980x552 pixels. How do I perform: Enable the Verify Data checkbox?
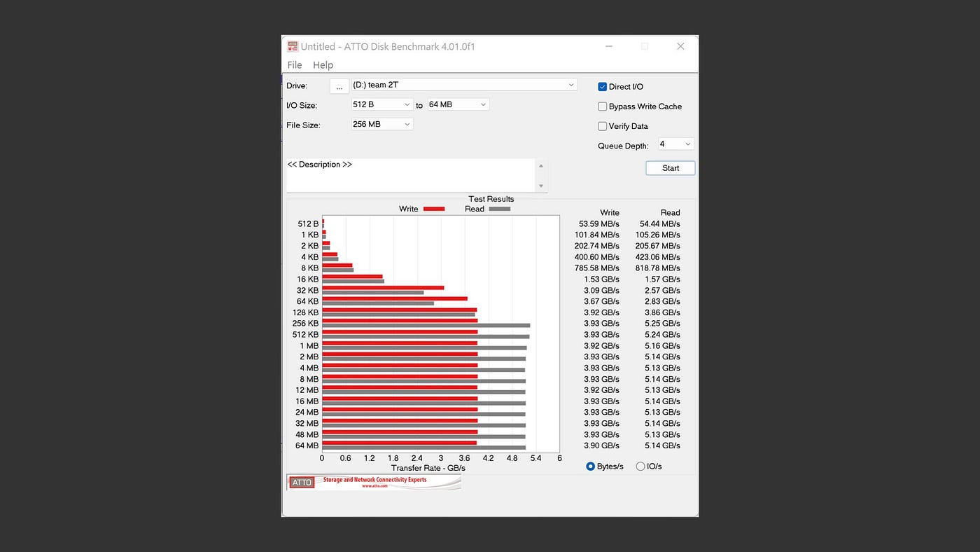pos(602,126)
